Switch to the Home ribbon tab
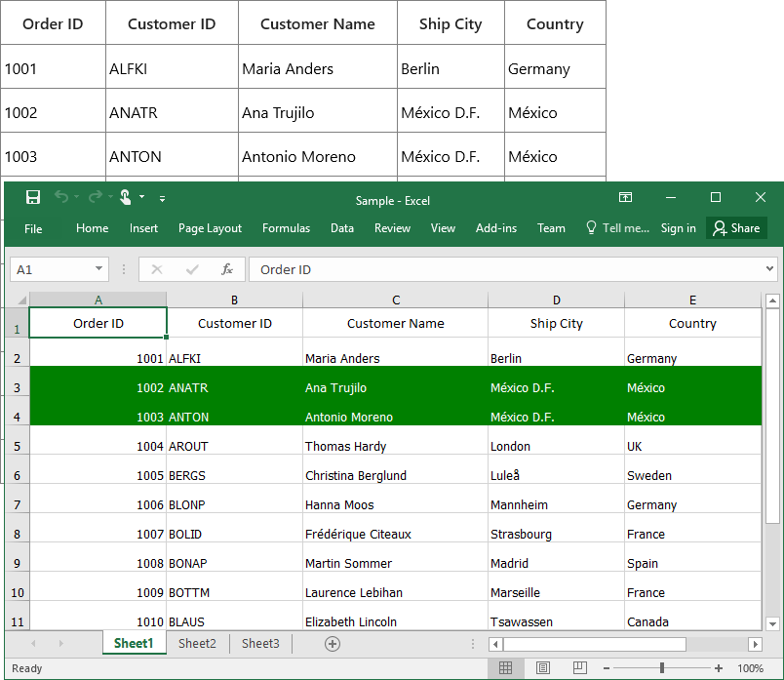 92,228
